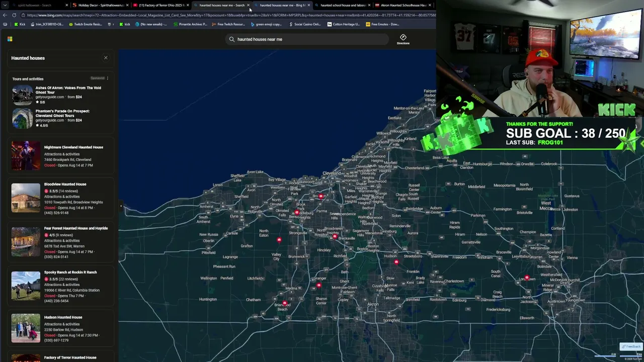Open the trim_3CF3001D bookmark
The width and height of the screenshot is (644, 362).
tap(47, 24)
